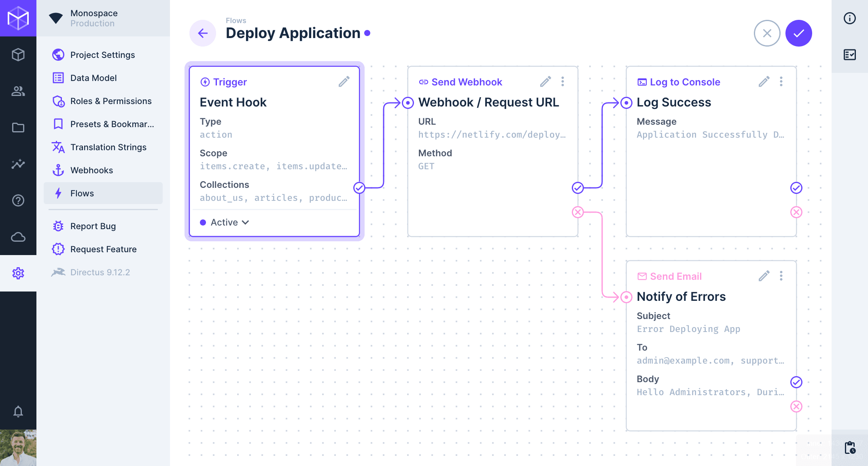Click Report Bug link
The height and width of the screenshot is (466, 868).
pyautogui.click(x=103, y=226)
